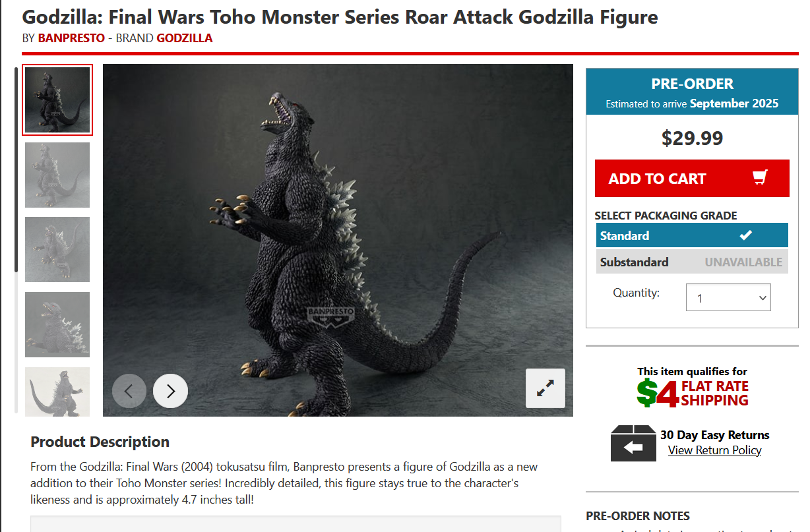Select the Substandard packaging grade option
This screenshot has height=532, width=810.
pos(692,262)
